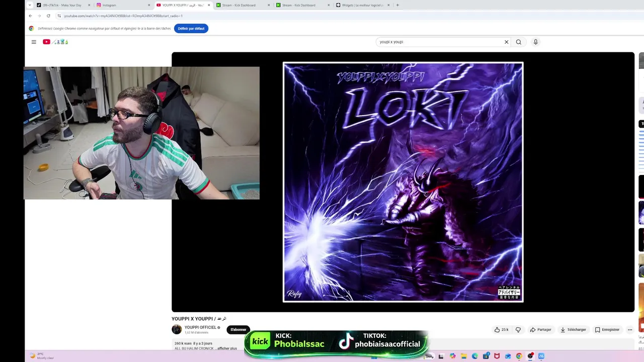Save video with Enregistrer button
The image size is (644, 362).
607,330
